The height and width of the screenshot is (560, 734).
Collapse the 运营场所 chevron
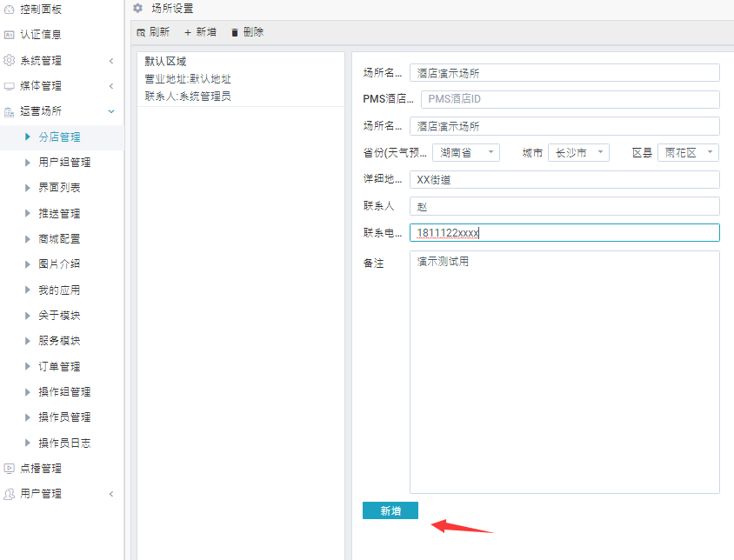[111, 111]
